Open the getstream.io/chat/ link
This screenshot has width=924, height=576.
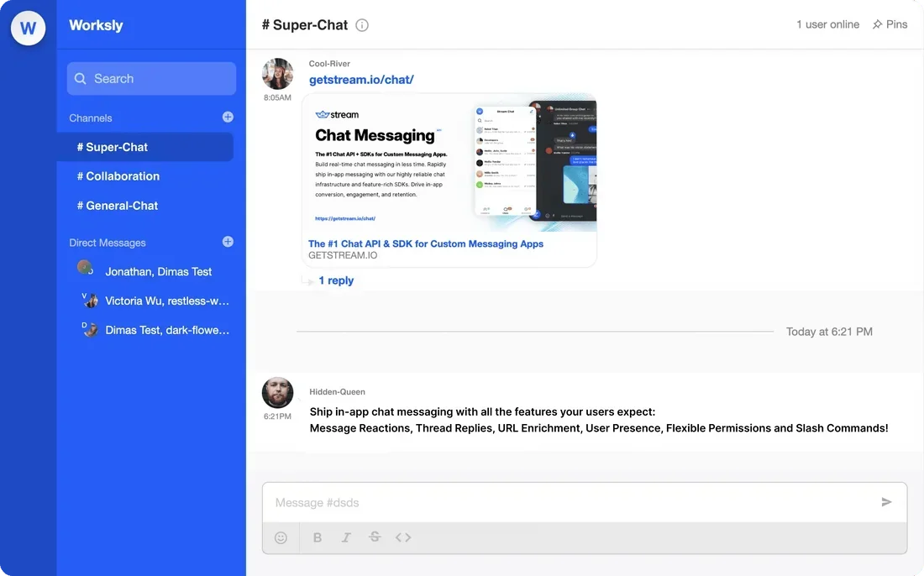(361, 79)
